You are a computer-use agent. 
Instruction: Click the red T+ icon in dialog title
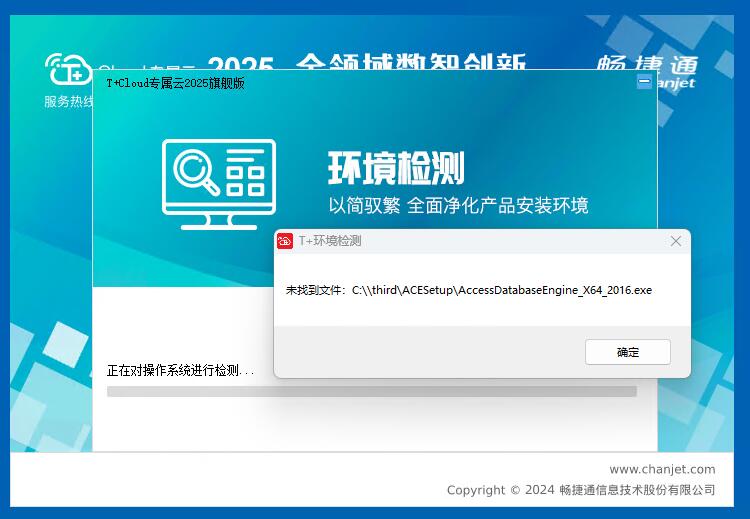pyautogui.click(x=285, y=241)
